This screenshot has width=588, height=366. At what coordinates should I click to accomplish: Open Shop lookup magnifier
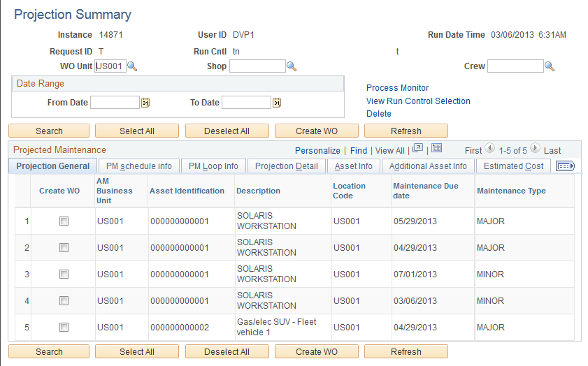pyautogui.click(x=292, y=66)
